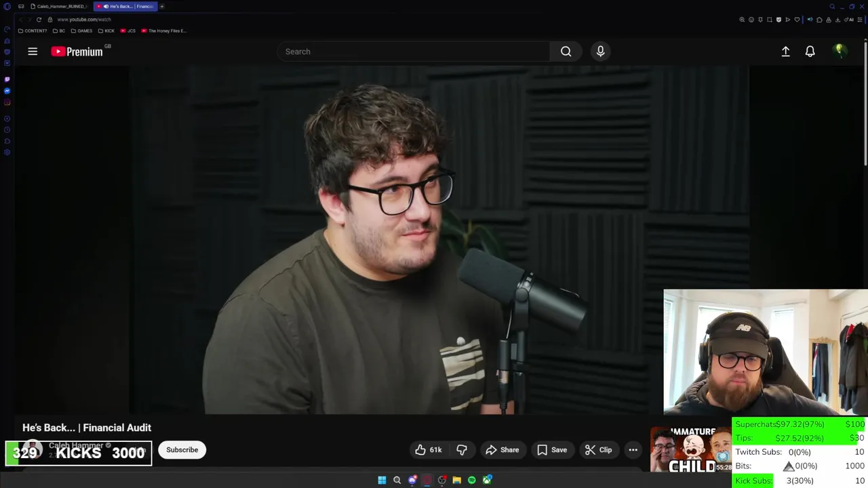Click the YouTube search magnifier button

click(x=566, y=52)
